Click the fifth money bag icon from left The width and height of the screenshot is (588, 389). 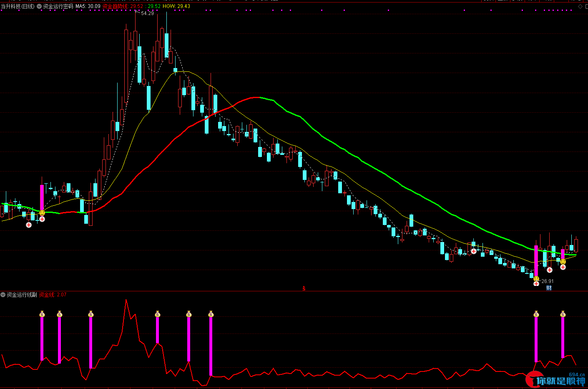click(188, 314)
